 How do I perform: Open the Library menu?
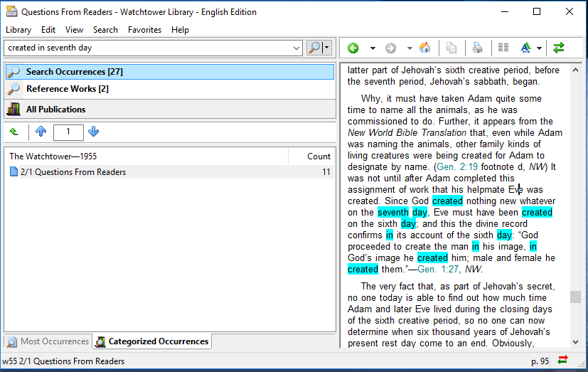(x=18, y=30)
